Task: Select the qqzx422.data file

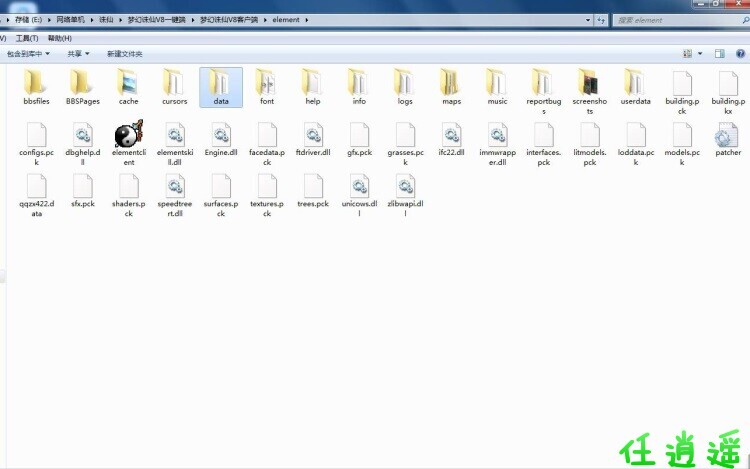Action: point(37,187)
